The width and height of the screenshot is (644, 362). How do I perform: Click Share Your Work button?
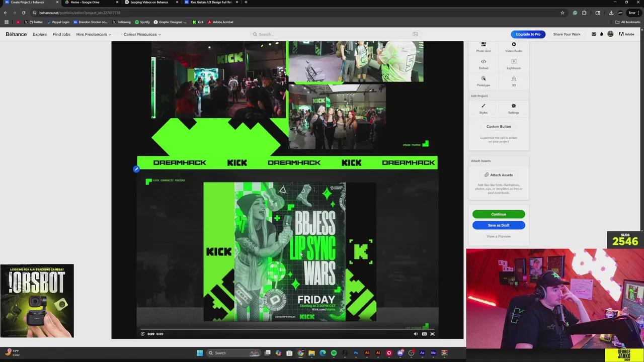pyautogui.click(x=567, y=34)
